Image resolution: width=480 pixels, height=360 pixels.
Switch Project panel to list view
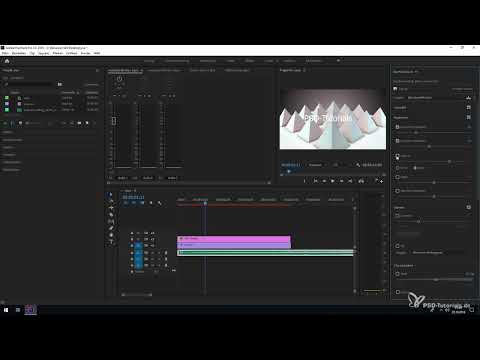[x=12, y=123]
